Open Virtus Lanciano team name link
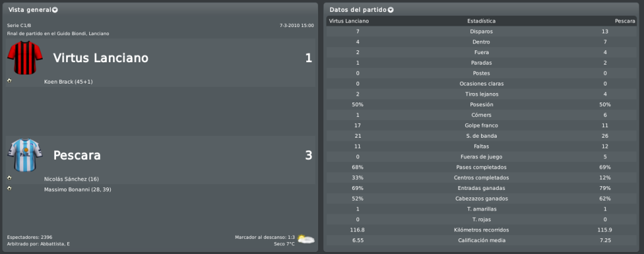Image resolution: width=644 pixels, height=254 pixels. pyautogui.click(x=101, y=58)
